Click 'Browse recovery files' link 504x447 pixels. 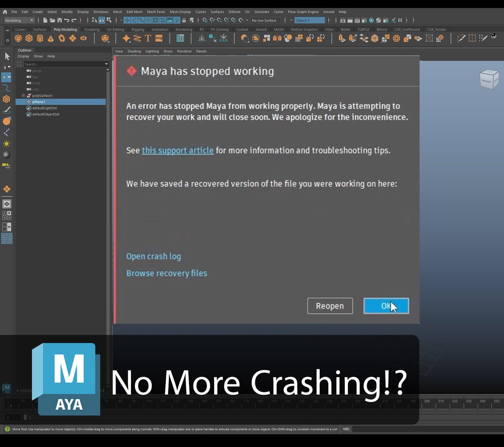coord(167,273)
